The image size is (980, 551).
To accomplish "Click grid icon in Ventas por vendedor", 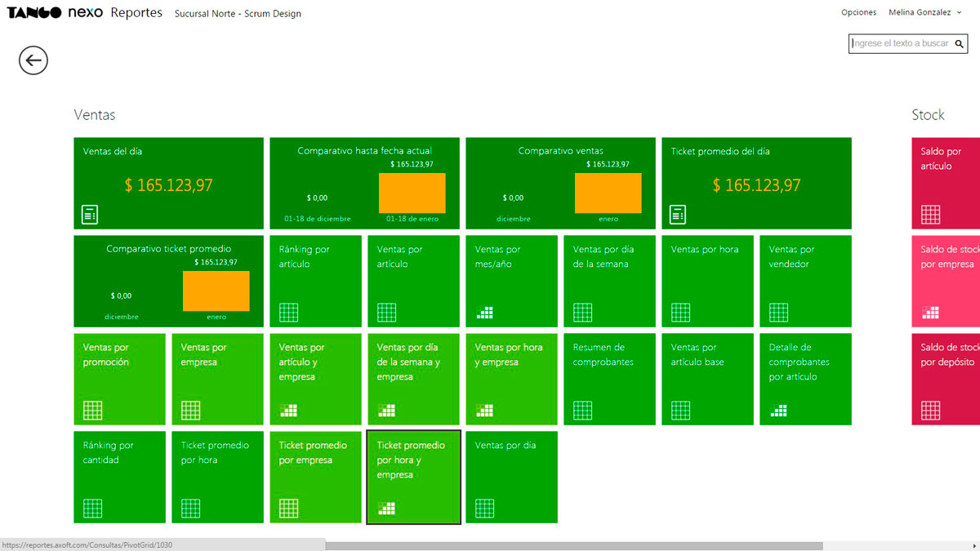I will (778, 313).
